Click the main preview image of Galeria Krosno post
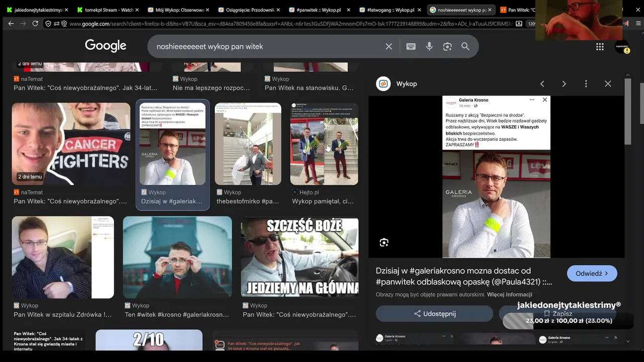The width and height of the screenshot is (644, 362). click(x=496, y=176)
